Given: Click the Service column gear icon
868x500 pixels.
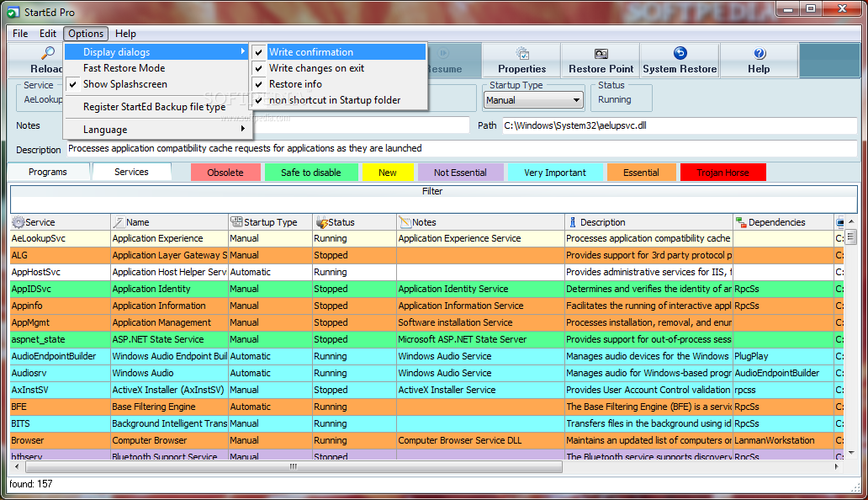Looking at the screenshot, I should coord(19,222).
